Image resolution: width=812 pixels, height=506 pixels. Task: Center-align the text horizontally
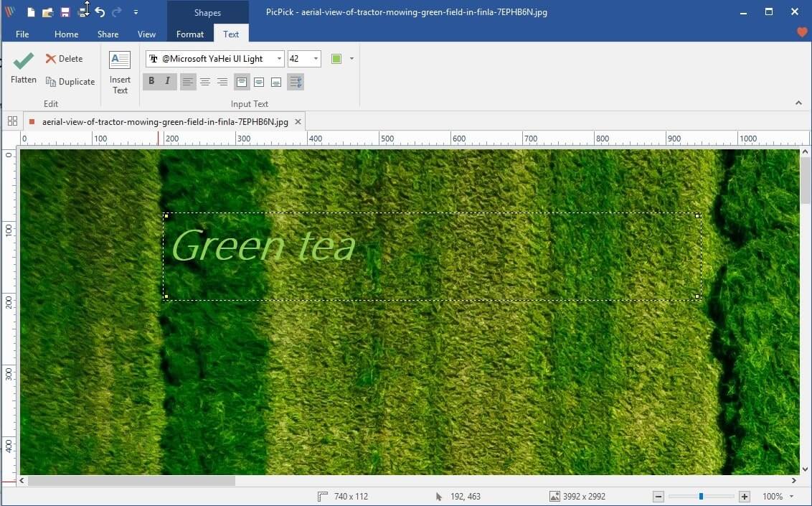(x=205, y=82)
